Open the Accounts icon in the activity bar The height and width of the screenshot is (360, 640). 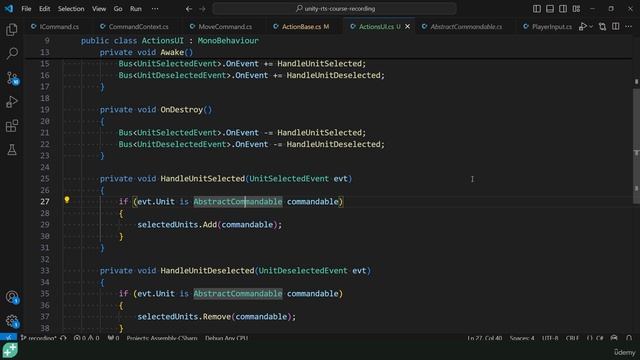pos(12,297)
